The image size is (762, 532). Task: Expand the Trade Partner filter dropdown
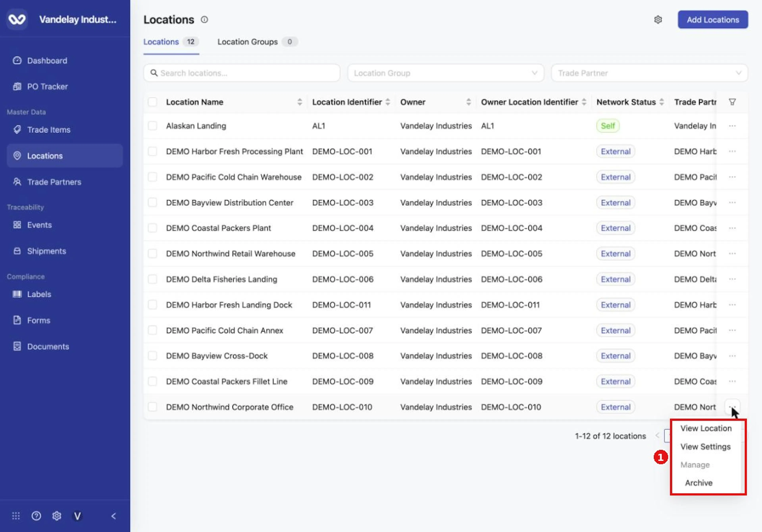(649, 73)
